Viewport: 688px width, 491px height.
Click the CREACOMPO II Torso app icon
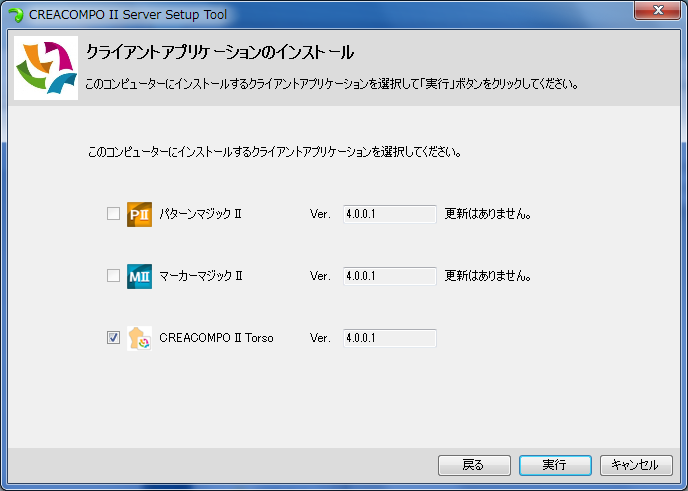[139, 338]
